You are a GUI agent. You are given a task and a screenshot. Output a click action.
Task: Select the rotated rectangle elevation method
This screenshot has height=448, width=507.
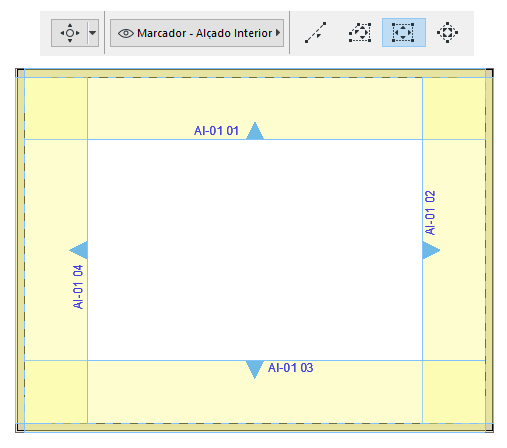coord(447,33)
